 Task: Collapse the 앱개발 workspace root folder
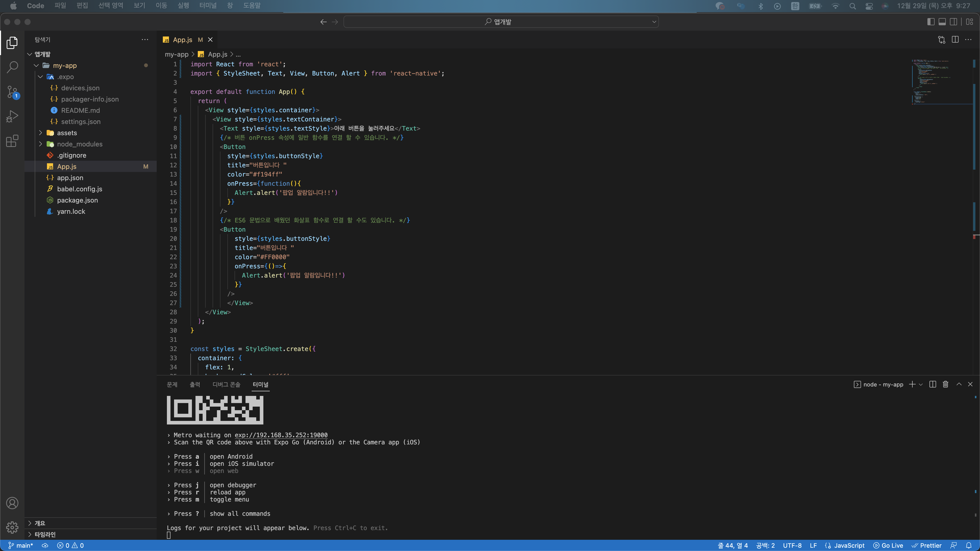30,54
